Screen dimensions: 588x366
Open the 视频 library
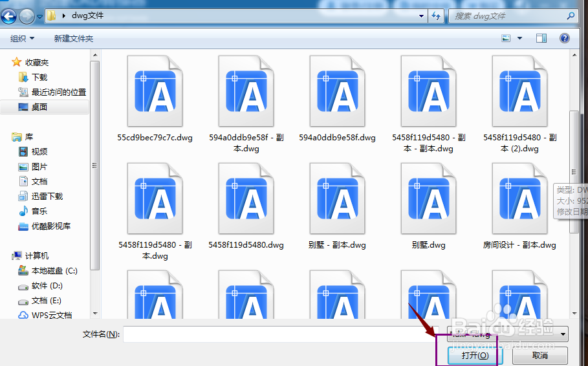click(x=39, y=151)
